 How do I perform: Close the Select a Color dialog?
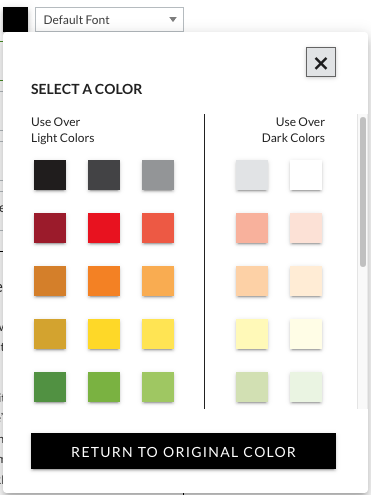pos(321,62)
